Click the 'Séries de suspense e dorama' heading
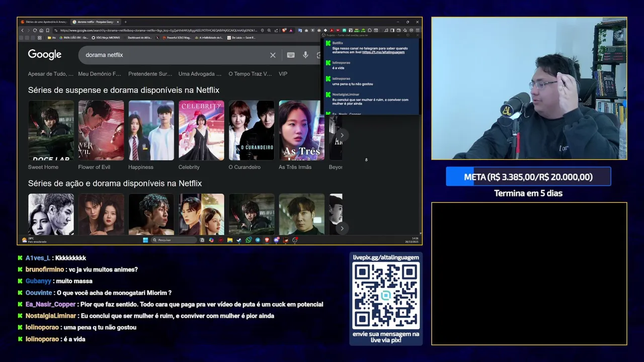Viewport: 644px width, 362px height. pyautogui.click(x=124, y=90)
